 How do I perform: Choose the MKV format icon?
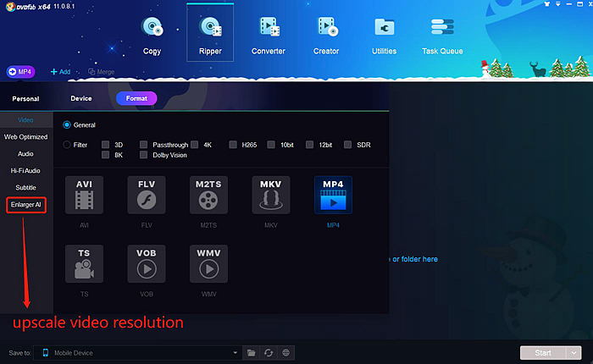point(271,195)
